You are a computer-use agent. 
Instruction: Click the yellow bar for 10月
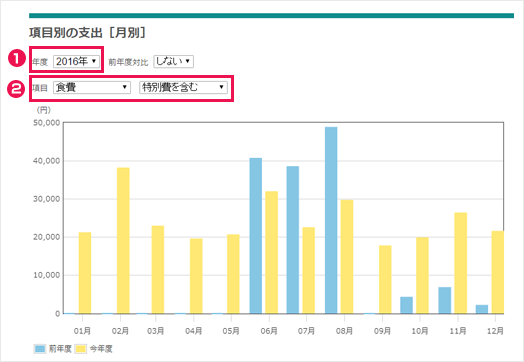(422, 275)
